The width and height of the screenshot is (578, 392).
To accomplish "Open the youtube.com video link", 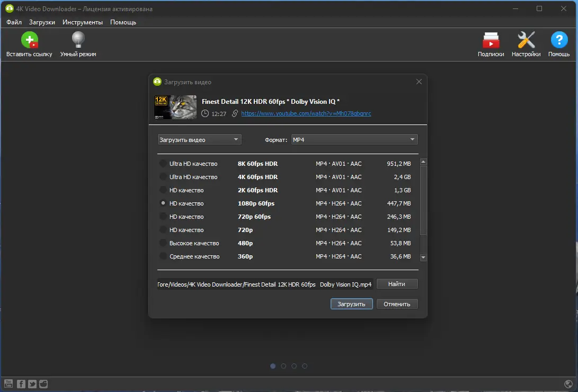I will 306,113.
